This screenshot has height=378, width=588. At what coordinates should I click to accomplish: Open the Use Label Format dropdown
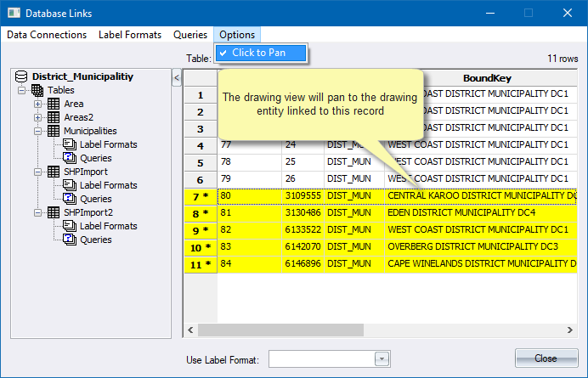(382, 359)
